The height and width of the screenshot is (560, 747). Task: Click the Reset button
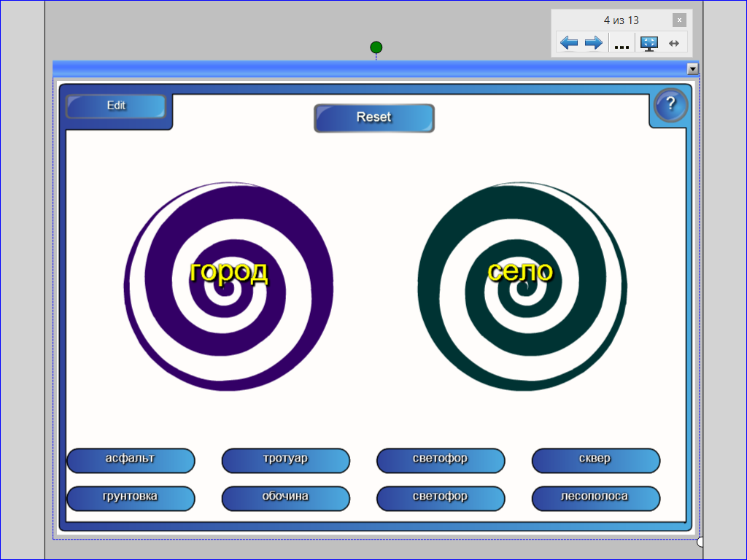pos(374,117)
